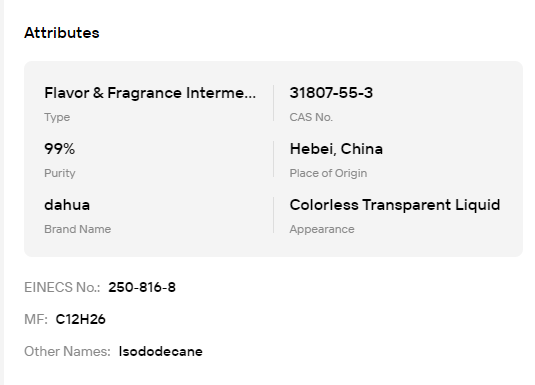Select the 99% purity value

tap(60, 149)
